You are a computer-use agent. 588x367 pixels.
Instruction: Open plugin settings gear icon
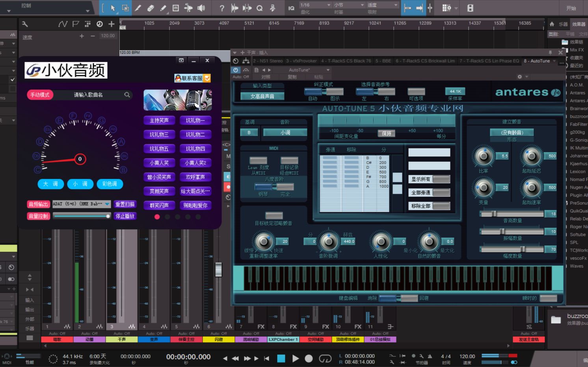click(520, 77)
